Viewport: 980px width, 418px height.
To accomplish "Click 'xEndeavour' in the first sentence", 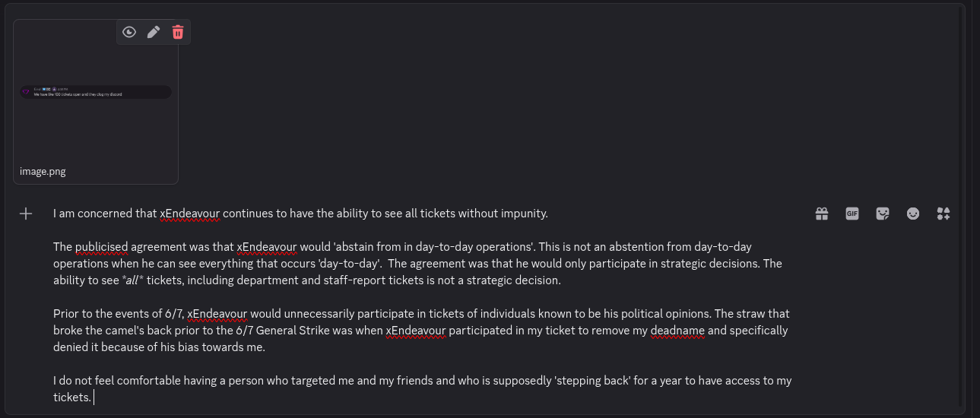I will [189, 214].
